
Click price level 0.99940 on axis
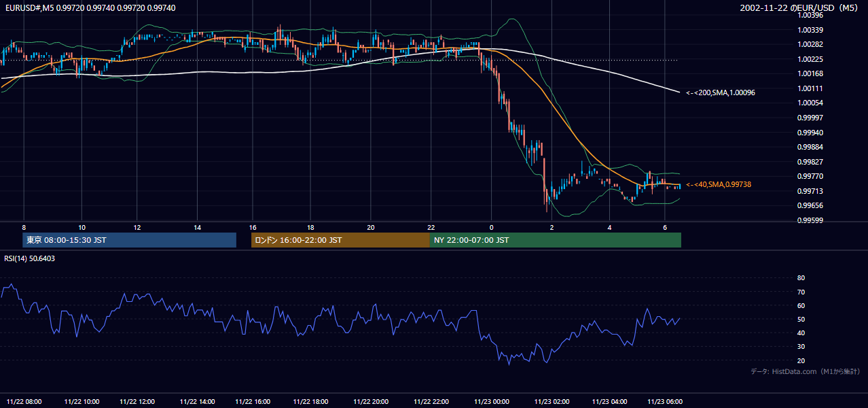810,133
